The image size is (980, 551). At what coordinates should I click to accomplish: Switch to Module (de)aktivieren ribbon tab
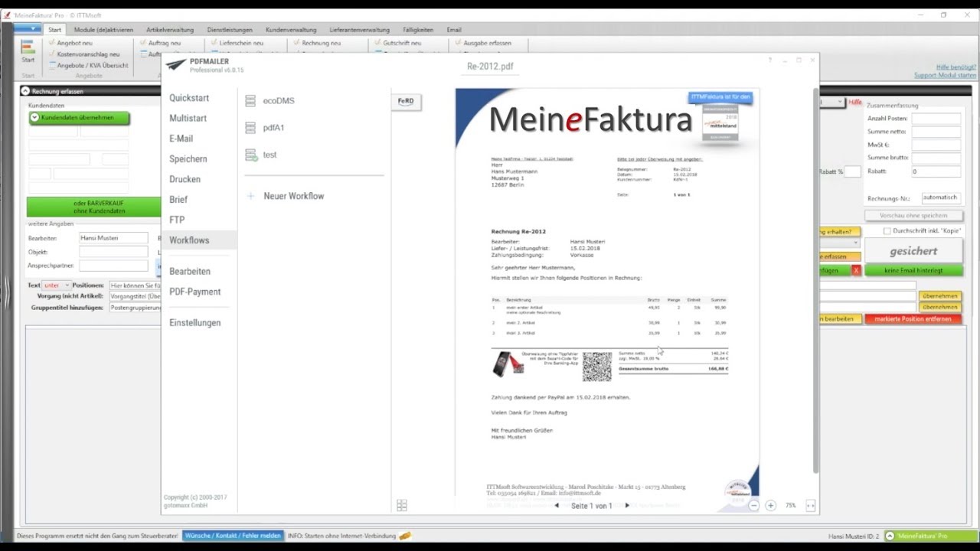pos(103,30)
